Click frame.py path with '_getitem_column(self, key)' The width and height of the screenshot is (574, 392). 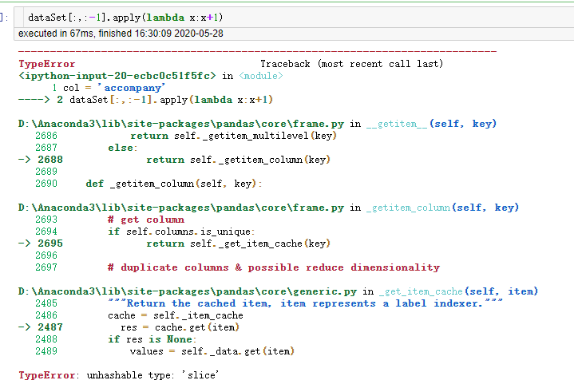click(x=269, y=208)
